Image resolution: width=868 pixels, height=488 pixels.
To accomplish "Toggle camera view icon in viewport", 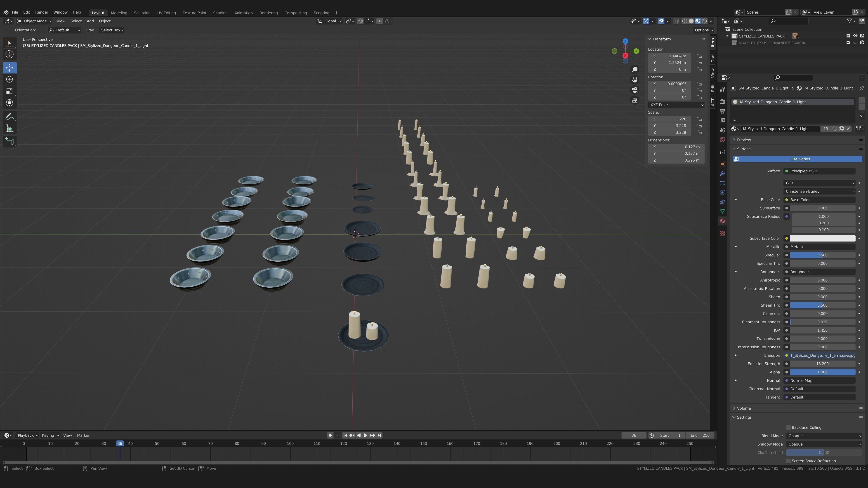I will (x=634, y=90).
